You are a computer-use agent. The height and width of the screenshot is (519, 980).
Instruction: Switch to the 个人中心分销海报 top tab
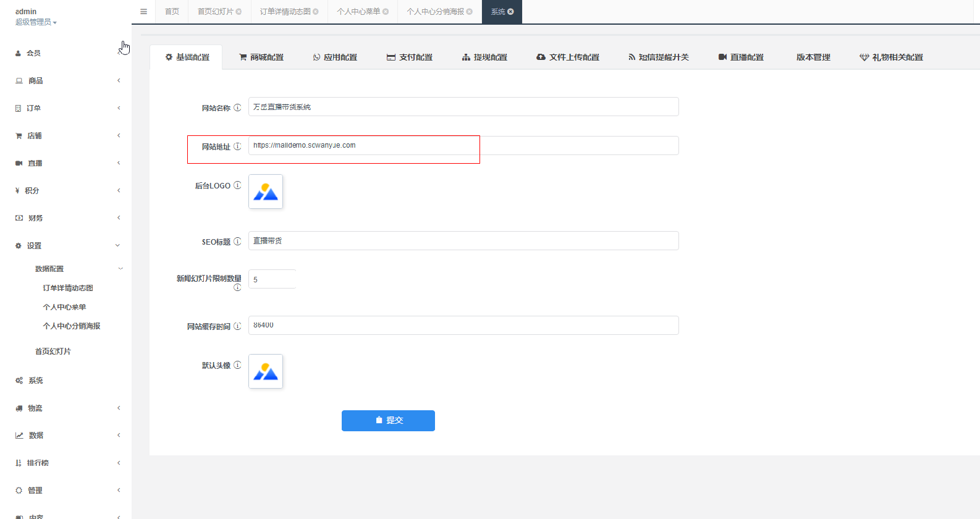tap(436, 12)
